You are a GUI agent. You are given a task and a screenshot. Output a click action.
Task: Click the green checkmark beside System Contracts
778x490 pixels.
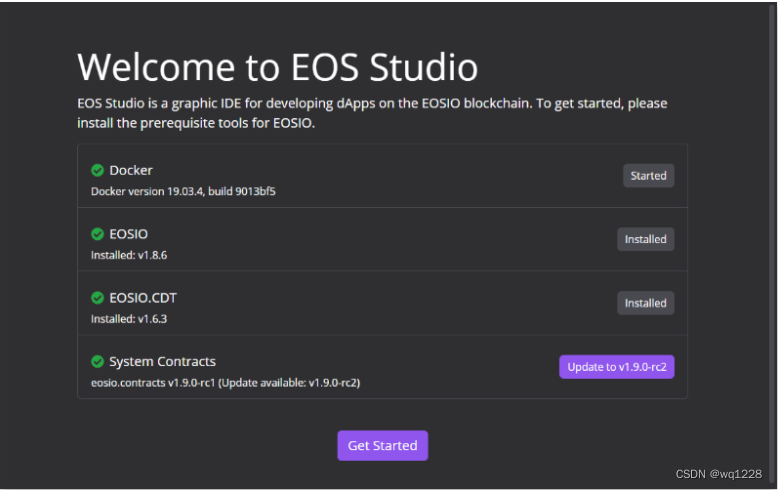coord(97,362)
